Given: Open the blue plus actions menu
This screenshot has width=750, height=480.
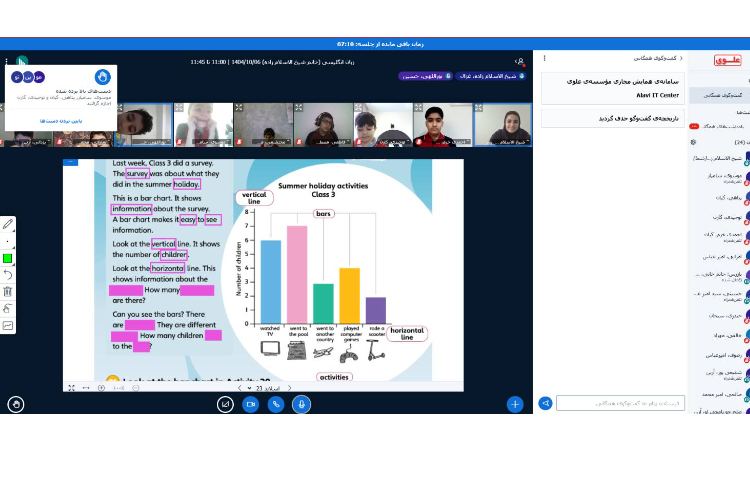Looking at the screenshot, I should point(514,404).
